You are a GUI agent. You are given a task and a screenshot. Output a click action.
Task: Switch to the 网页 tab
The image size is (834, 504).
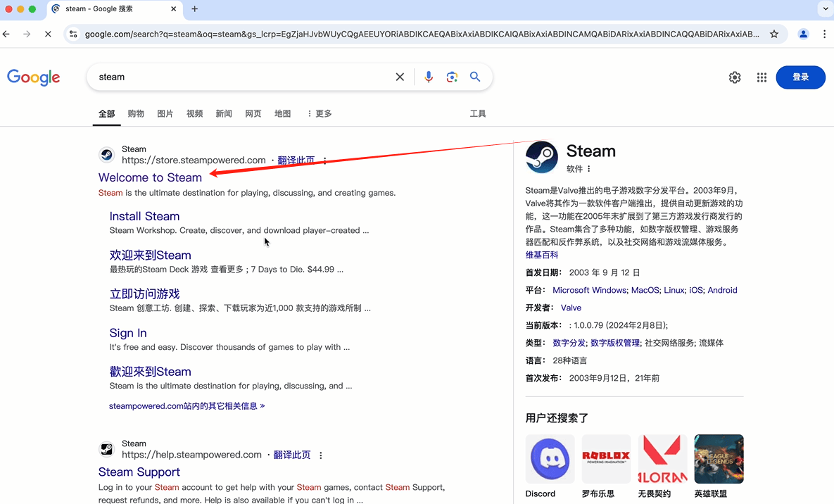point(253,113)
